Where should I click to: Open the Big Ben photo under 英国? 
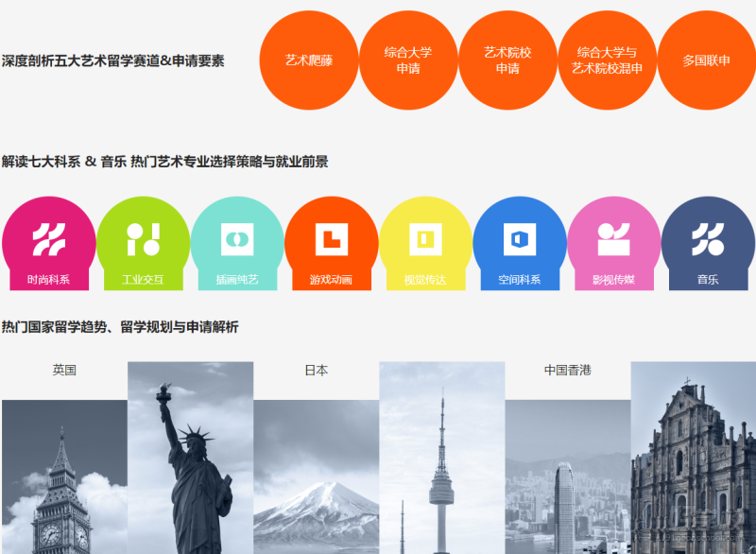pos(64,476)
